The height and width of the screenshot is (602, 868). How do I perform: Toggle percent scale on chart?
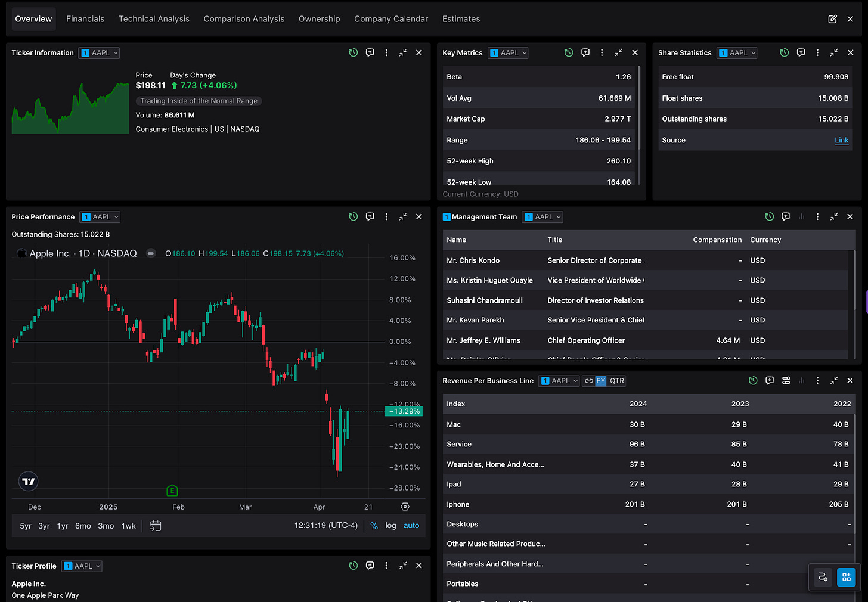(x=374, y=526)
